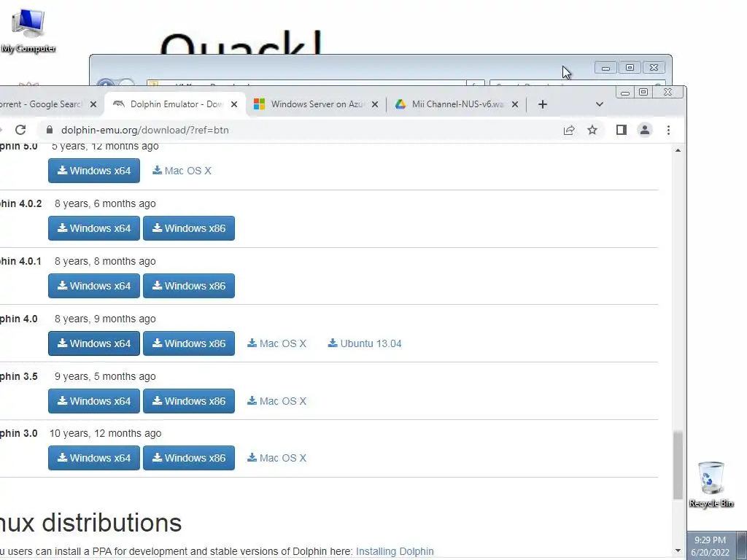Minimize the Chrome browser window
This screenshot has width=747, height=560.
point(625,93)
